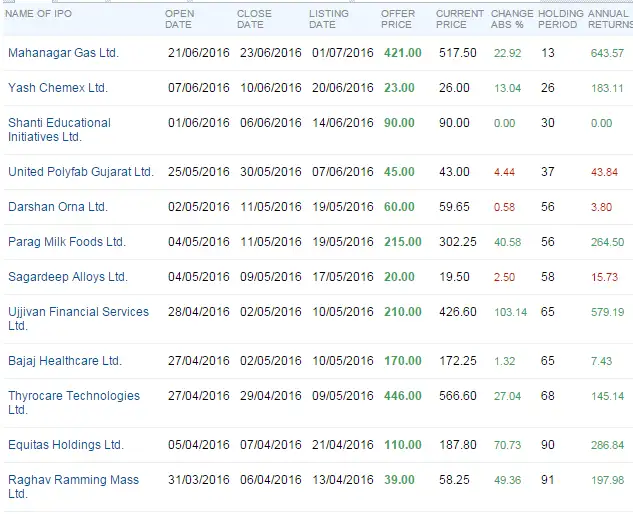Select United Polyfab Gujarat Ltd. link
The image size is (633, 514).
pos(80,172)
